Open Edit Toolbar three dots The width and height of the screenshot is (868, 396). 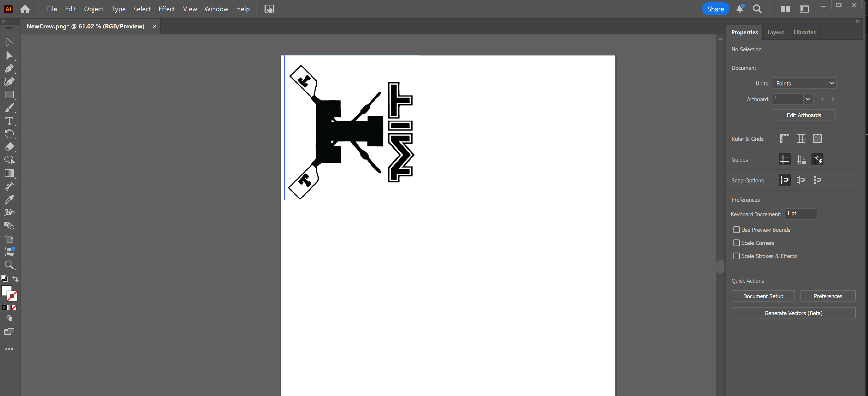pos(9,349)
